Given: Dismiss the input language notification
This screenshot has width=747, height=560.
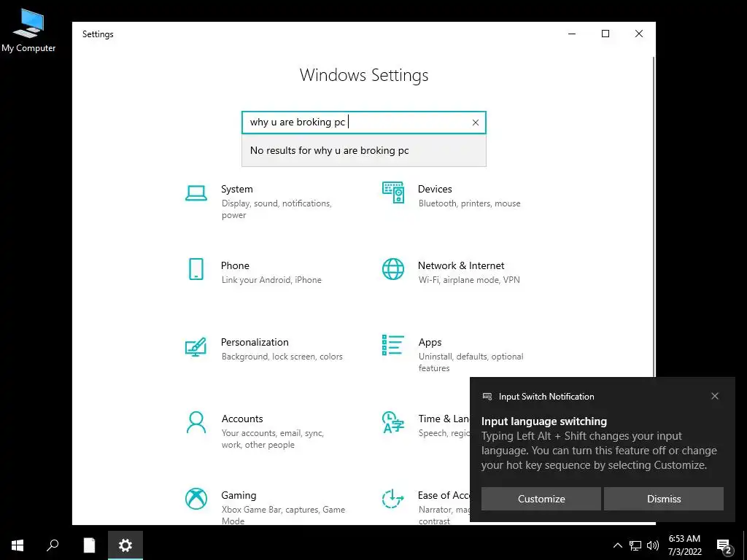Looking at the screenshot, I should click(x=664, y=499).
